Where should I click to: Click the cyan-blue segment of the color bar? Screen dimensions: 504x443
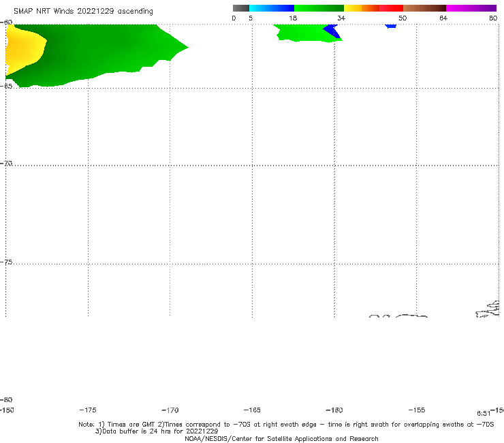coord(272,8)
